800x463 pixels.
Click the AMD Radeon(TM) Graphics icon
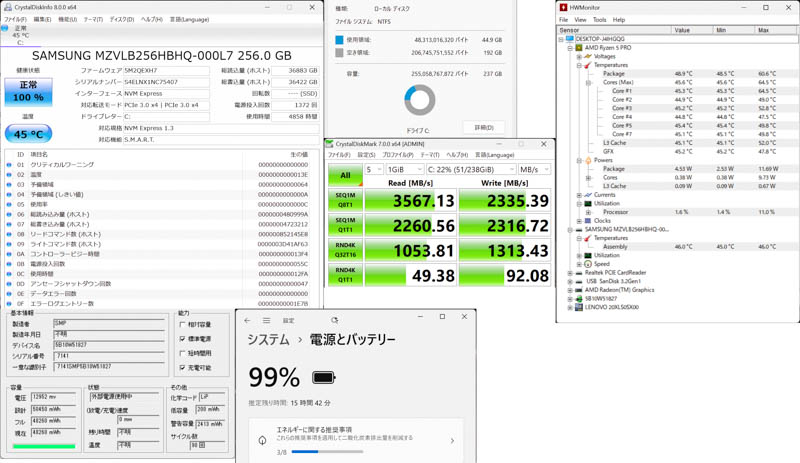coord(579,290)
